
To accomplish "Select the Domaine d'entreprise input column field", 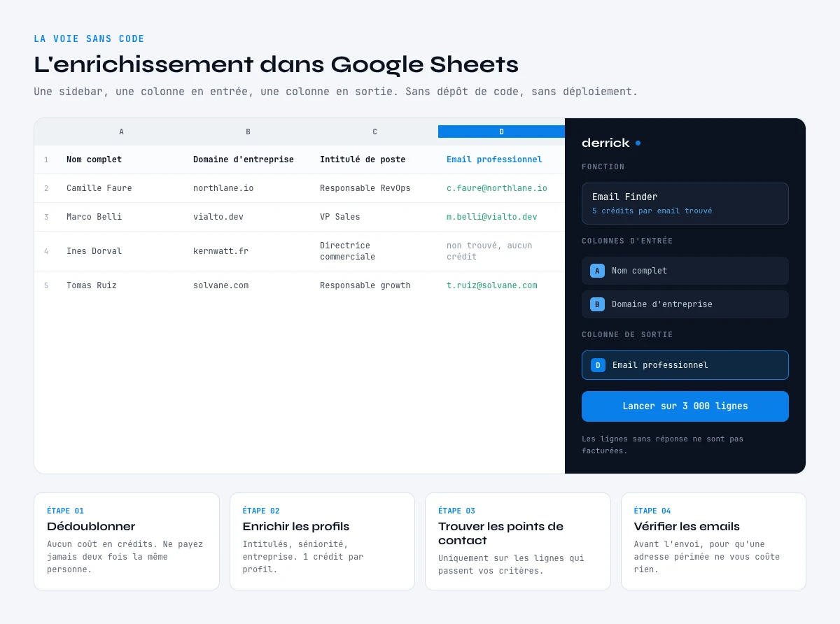I will pos(685,304).
